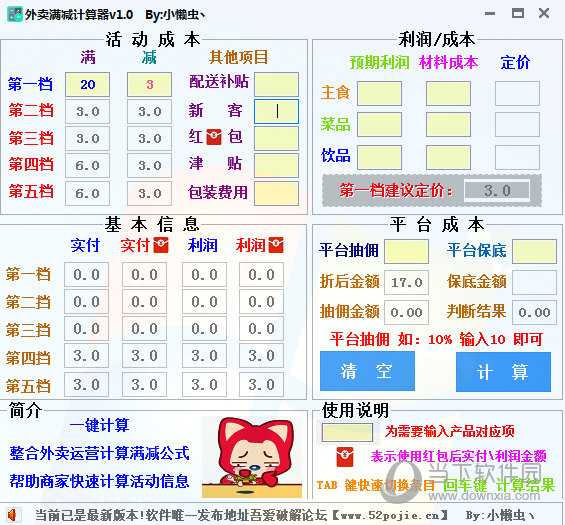This screenshot has height=525, width=565.
Task: Focus the 第一档 满 field showing 20
Action: (87, 84)
